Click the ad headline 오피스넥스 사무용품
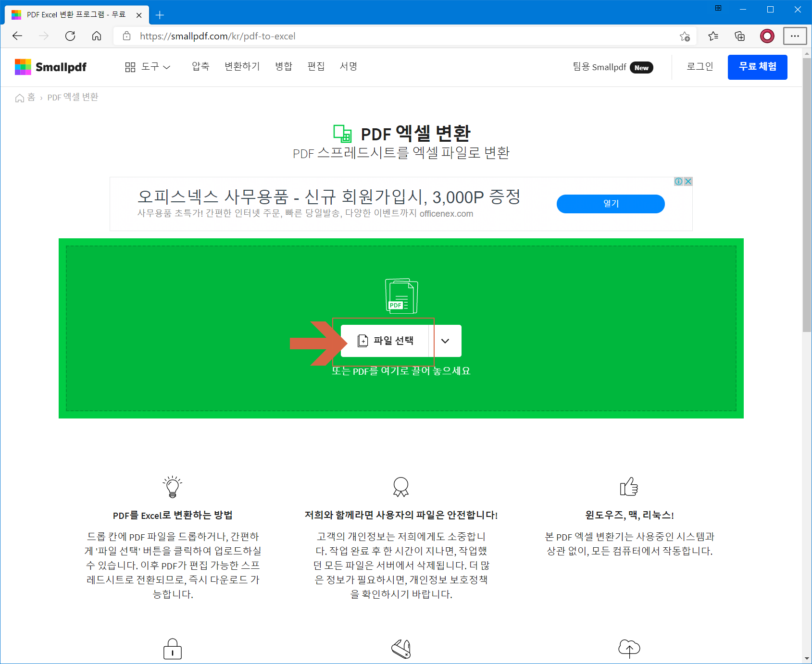 [329, 197]
